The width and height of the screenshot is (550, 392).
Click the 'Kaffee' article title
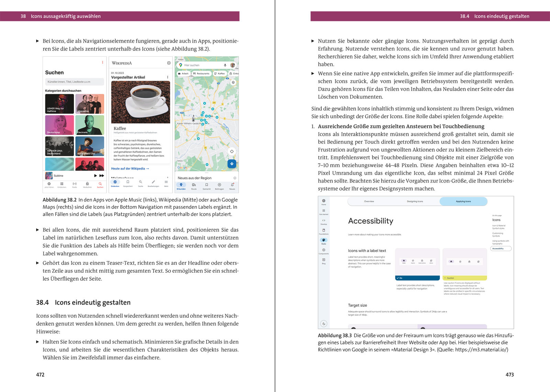120,128
